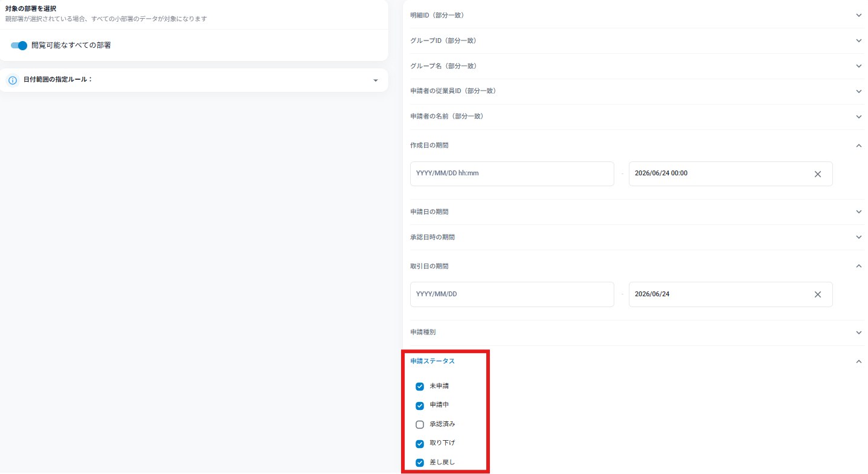
Task: Click the info icon beside 日付範囲の指定ルール
Action: click(x=13, y=80)
